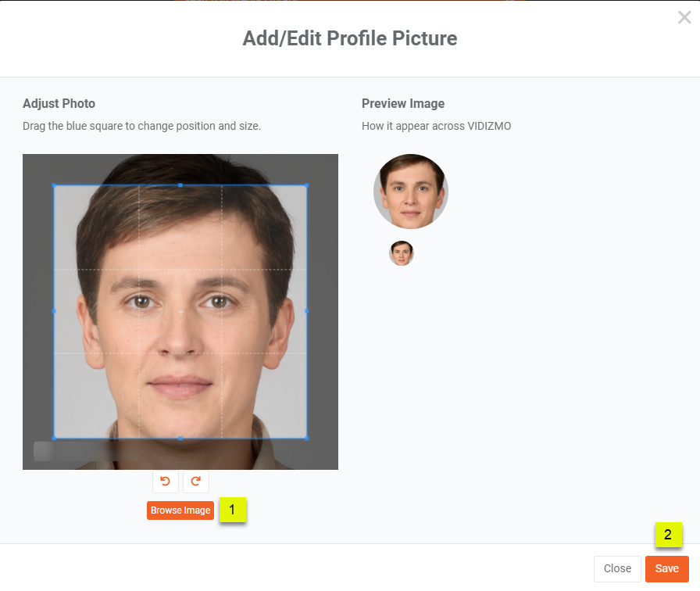Viewport: 700px width, 591px height.
Task: Click the small circular preview thumbnail
Action: point(402,253)
